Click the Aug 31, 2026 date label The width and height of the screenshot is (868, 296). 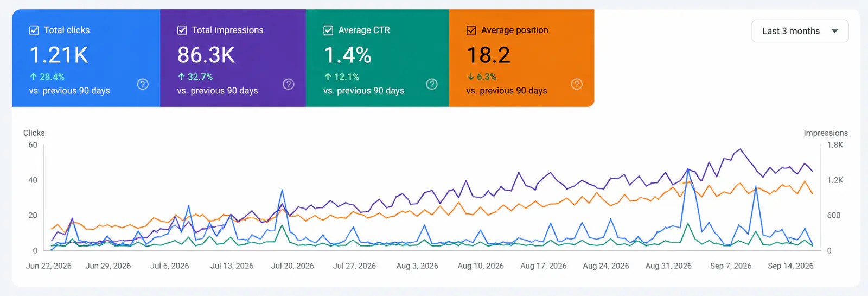[x=668, y=266]
